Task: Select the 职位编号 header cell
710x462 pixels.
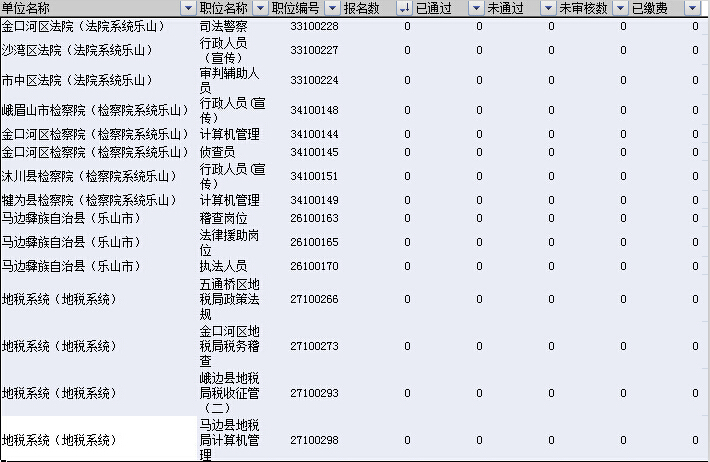Action: (x=296, y=8)
